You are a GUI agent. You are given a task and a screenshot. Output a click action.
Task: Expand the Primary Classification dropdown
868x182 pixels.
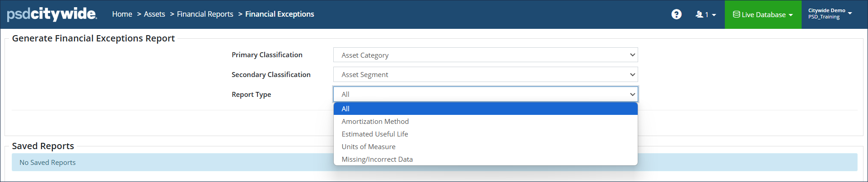click(485, 55)
